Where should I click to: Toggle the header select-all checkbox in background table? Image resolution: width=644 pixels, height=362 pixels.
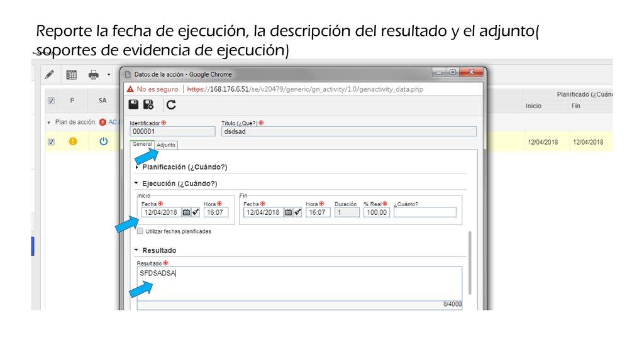[51, 101]
